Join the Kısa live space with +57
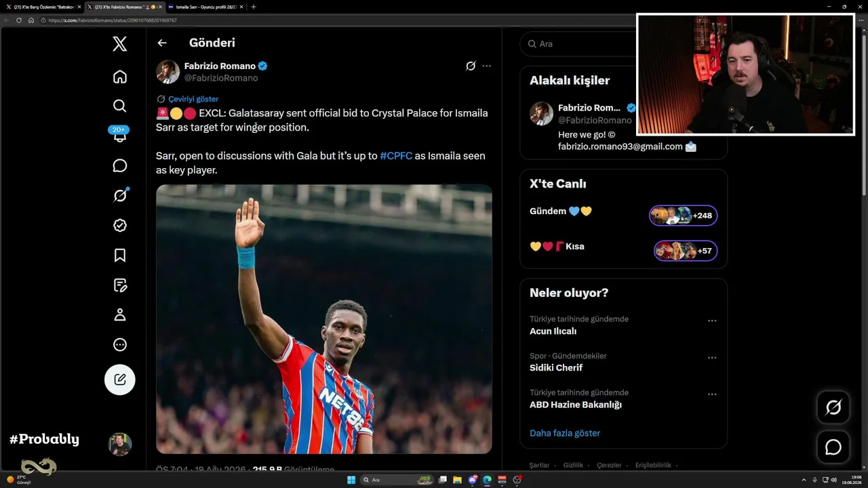The image size is (868, 488). coord(686,251)
